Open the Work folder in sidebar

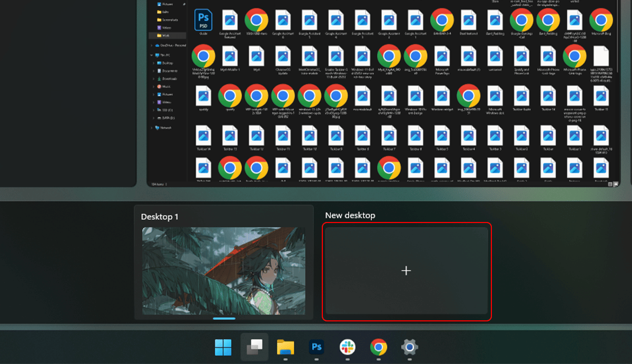click(165, 36)
